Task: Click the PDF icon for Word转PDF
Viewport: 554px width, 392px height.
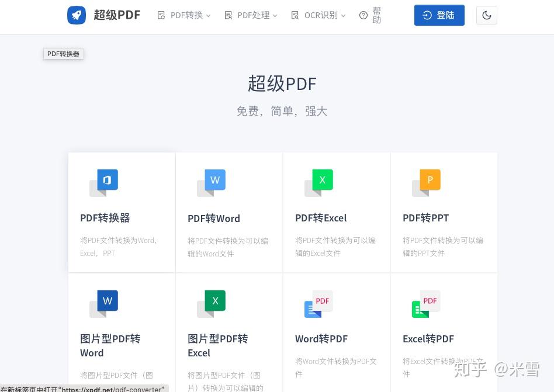Action: tap(318, 304)
